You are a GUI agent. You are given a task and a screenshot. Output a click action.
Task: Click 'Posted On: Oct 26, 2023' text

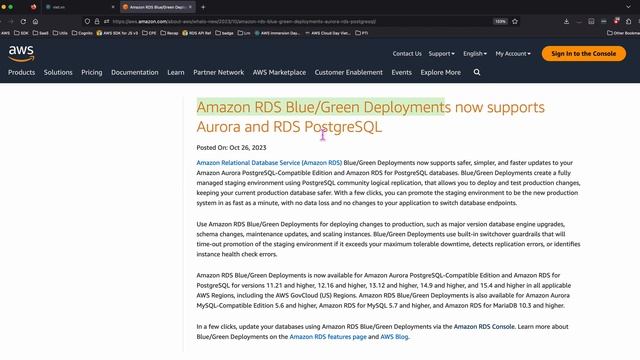point(231,148)
